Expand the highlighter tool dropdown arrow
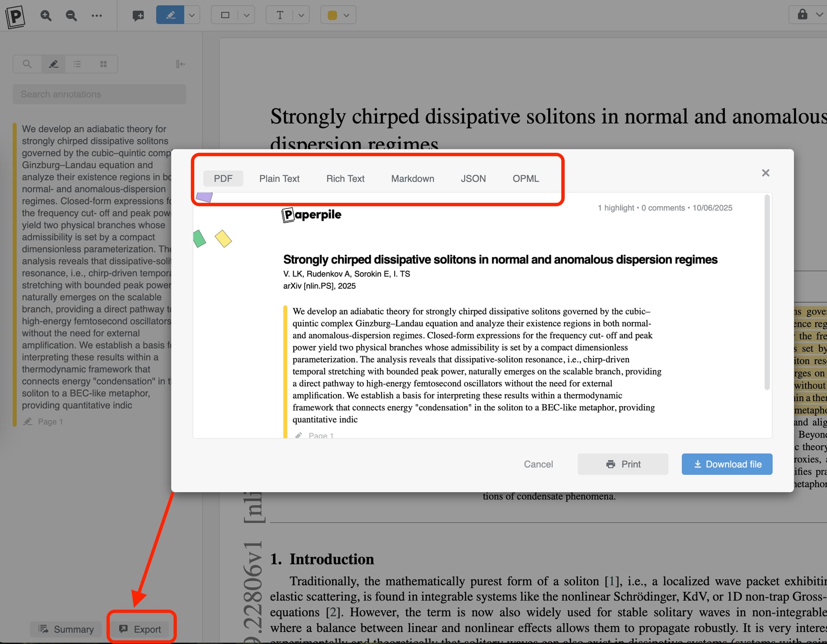This screenshot has width=827, height=644. (192, 15)
